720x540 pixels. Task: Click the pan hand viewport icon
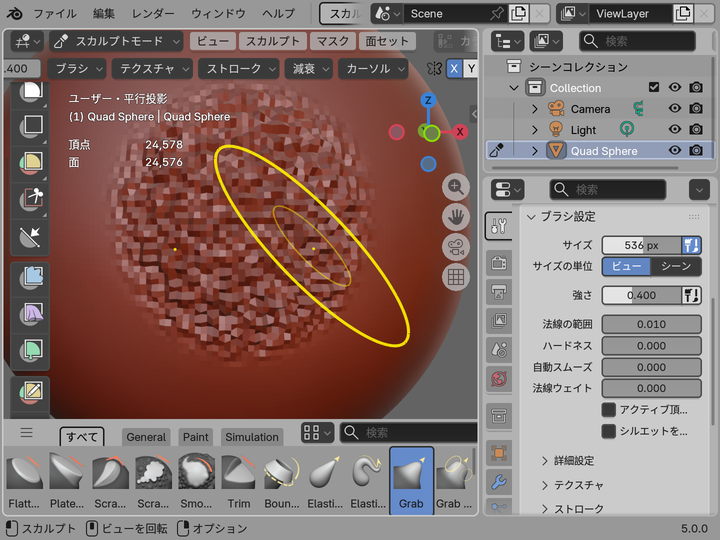456,217
